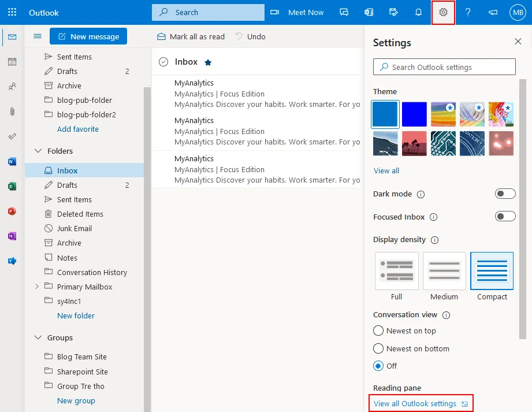Click the New message button

pos(88,36)
